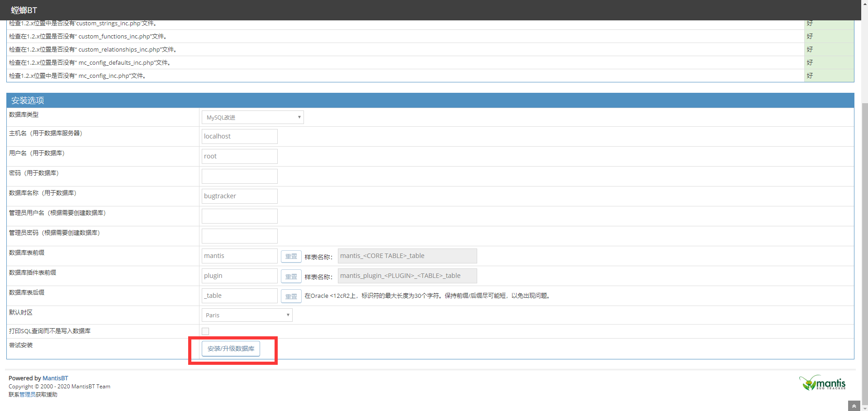Click the mantis table prefix field

[239, 256]
